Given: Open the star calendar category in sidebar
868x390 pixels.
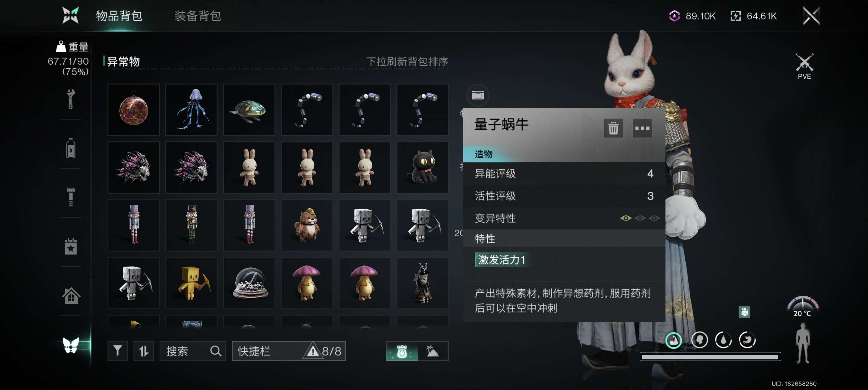Looking at the screenshot, I should coord(71,246).
